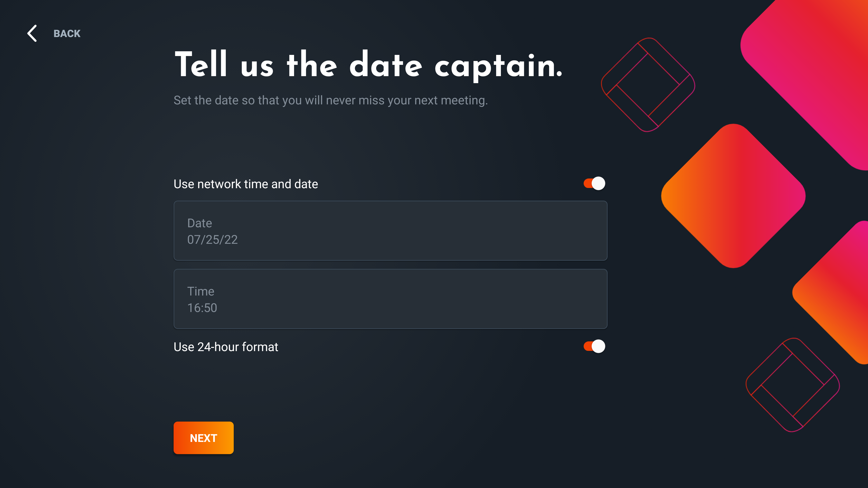The width and height of the screenshot is (868, 488).
Task: Click the subtitle about never missing meetings
Action: [330, 100]
